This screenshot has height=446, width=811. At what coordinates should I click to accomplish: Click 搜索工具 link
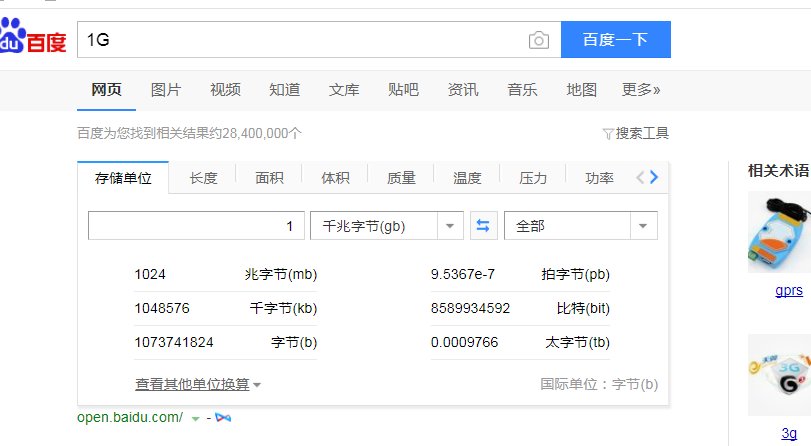click(x=642, y=133)
